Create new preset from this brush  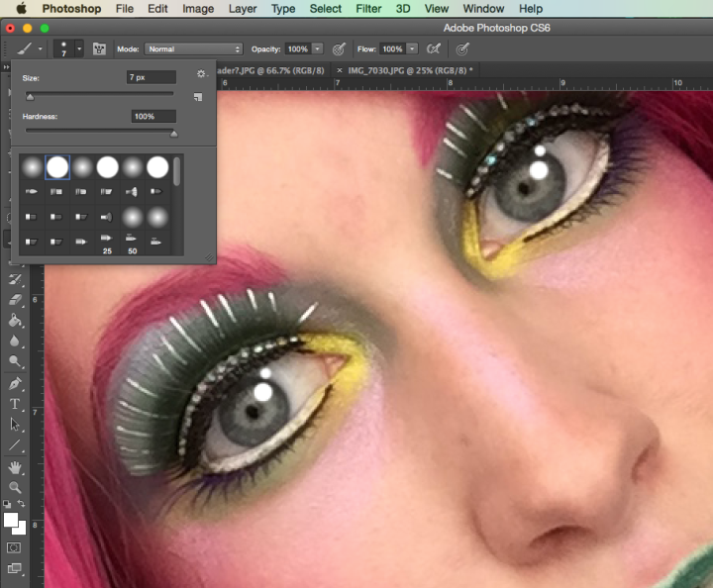[198, 97]
